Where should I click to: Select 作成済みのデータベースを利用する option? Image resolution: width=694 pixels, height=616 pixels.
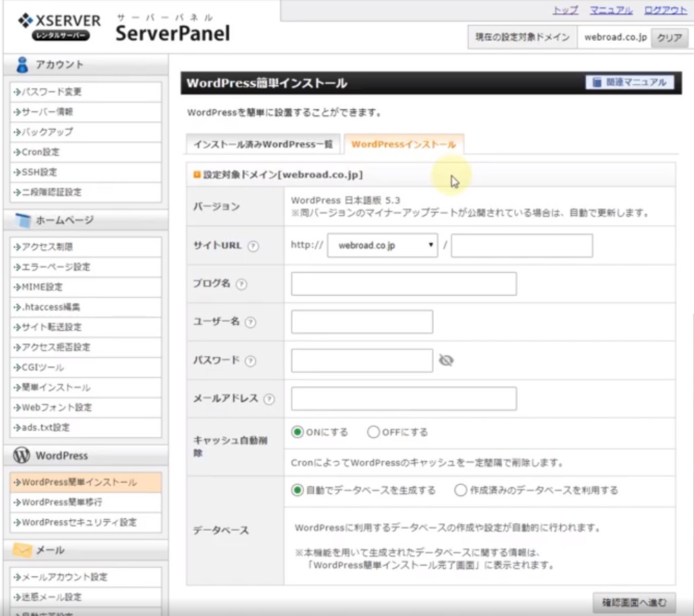pyautogui.click(x=460, y=490)
